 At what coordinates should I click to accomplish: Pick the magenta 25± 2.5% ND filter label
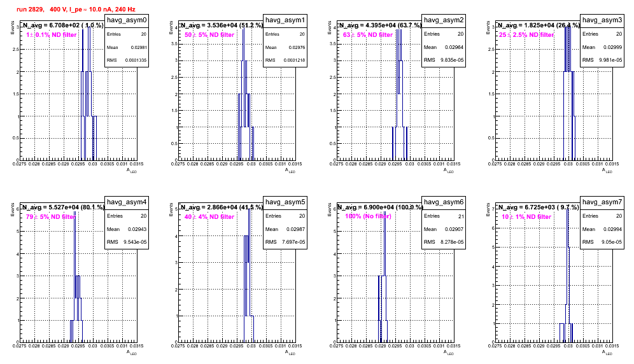click(526, 35)
